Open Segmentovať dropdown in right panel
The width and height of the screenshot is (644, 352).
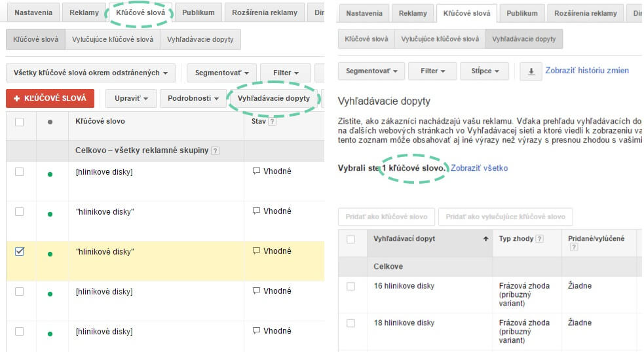coord(371,71)
